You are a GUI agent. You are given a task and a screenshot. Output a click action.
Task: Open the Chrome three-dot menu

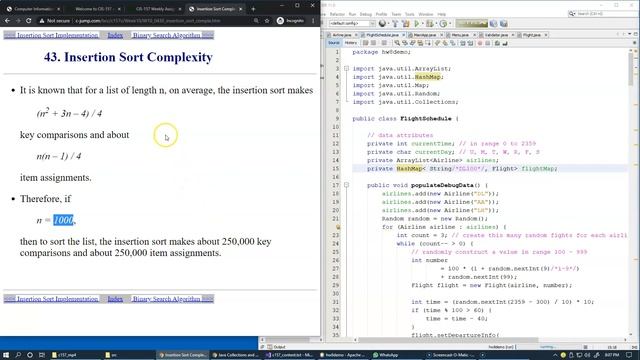point(313,20)
